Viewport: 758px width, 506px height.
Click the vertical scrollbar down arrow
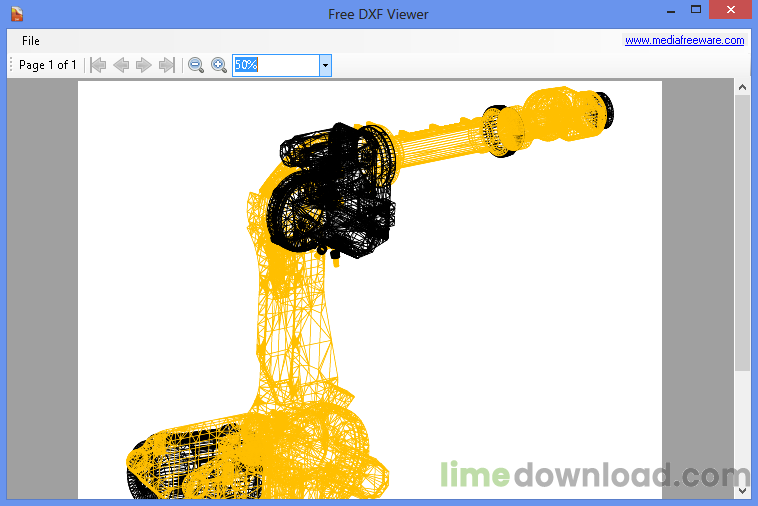(x=743, y=491)
